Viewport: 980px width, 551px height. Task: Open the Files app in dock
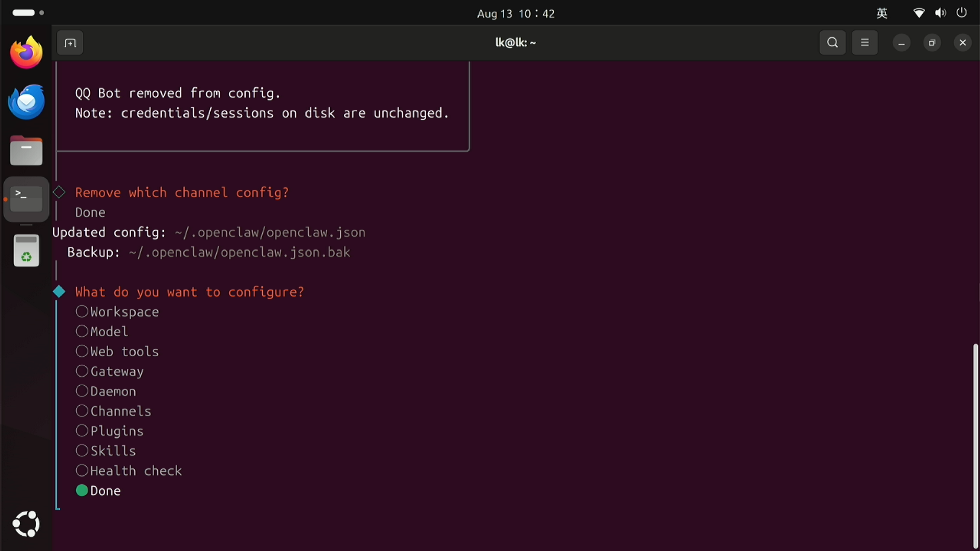coord(26,151)
